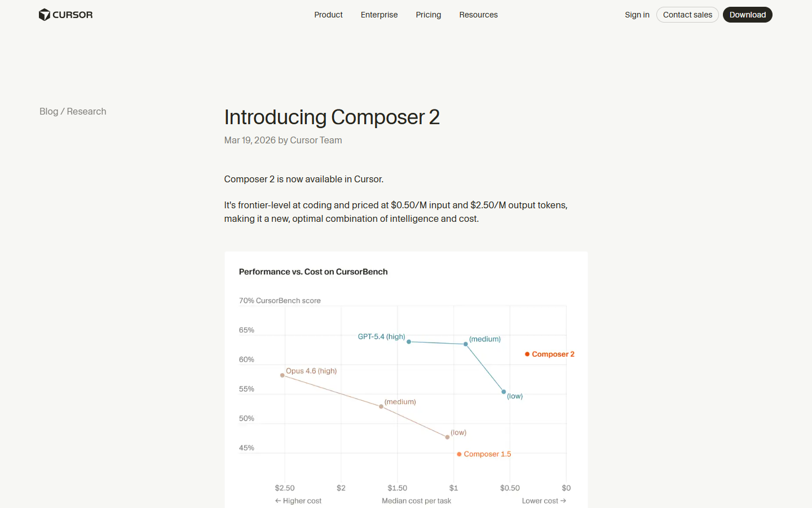Click the Download button
812x508 pixels.
pos(747,15)
